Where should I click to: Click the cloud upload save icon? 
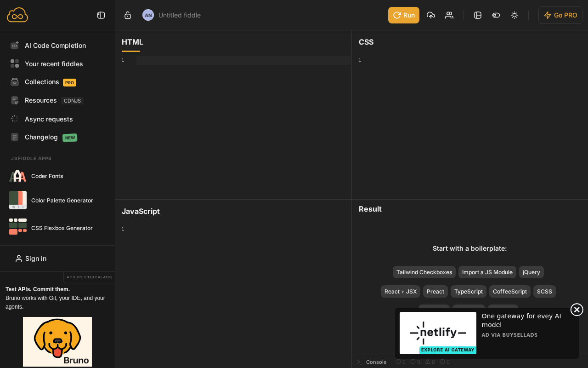click(x=431, y=15)
